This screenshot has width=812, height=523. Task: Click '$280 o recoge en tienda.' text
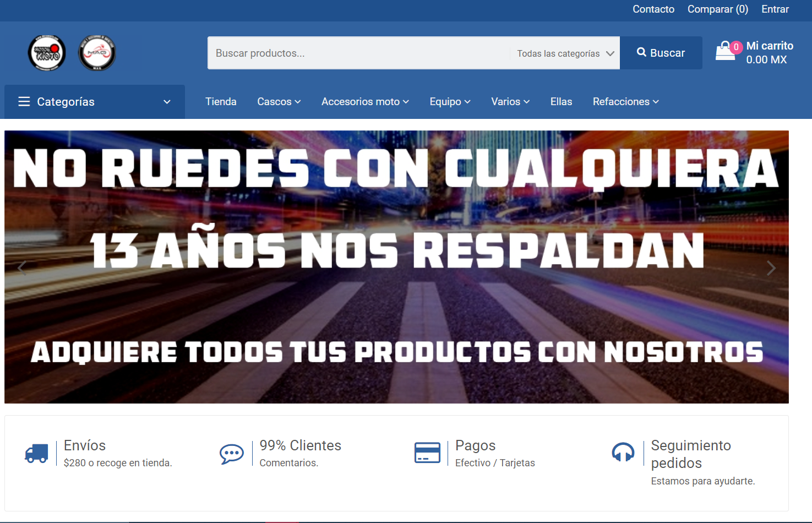coord(118,463)
